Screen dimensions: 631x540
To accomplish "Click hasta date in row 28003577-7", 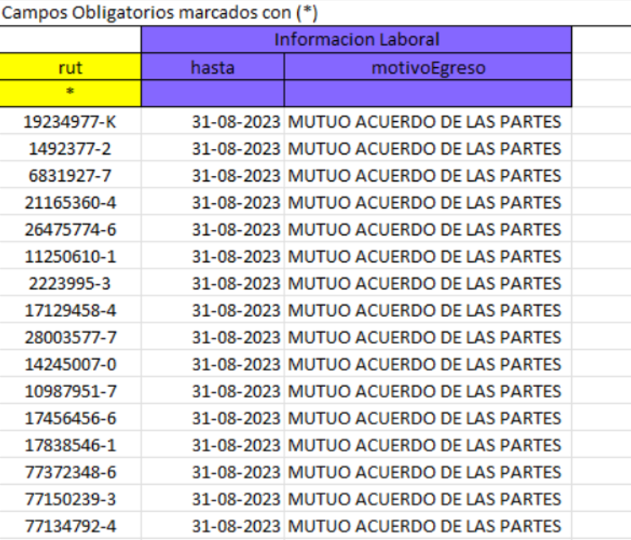I will click(213, 337).
